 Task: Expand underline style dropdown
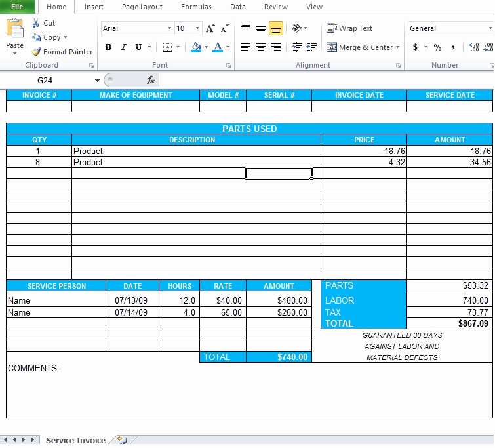[149, 47]
